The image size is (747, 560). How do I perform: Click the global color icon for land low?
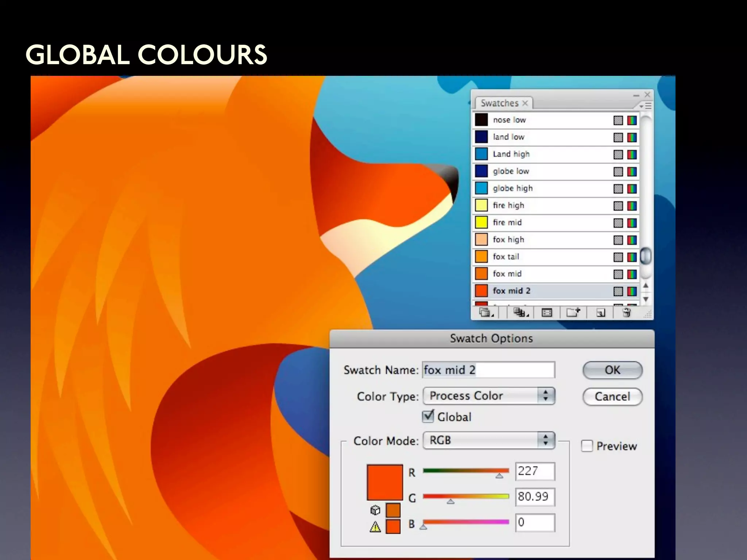coord(618,137)
